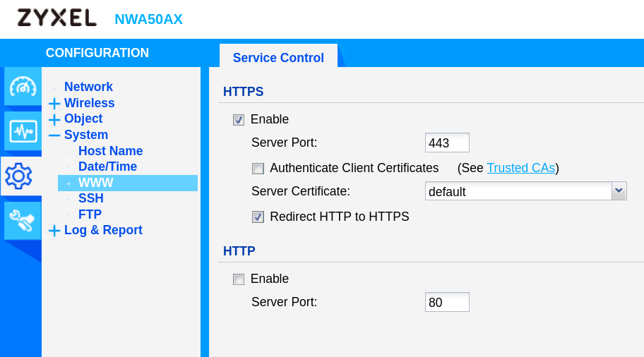Expand the Object tree node
Viewport: 644px width, 357px height.
click(x=54, y=119)
